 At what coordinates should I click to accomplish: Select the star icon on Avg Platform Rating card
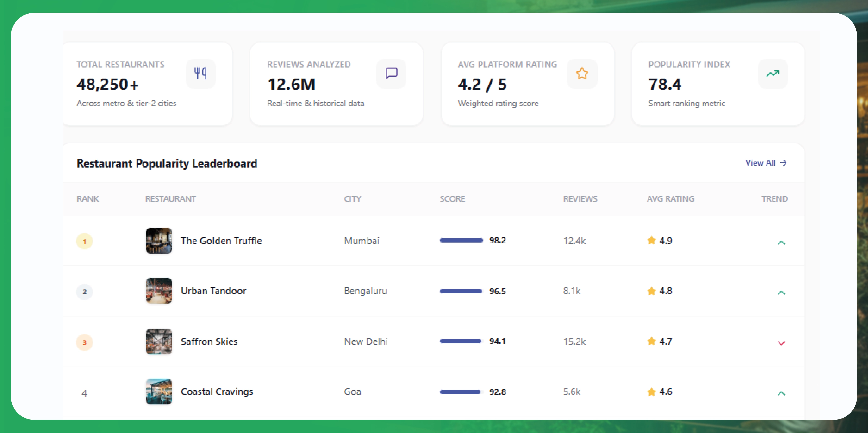click(582, 74)
